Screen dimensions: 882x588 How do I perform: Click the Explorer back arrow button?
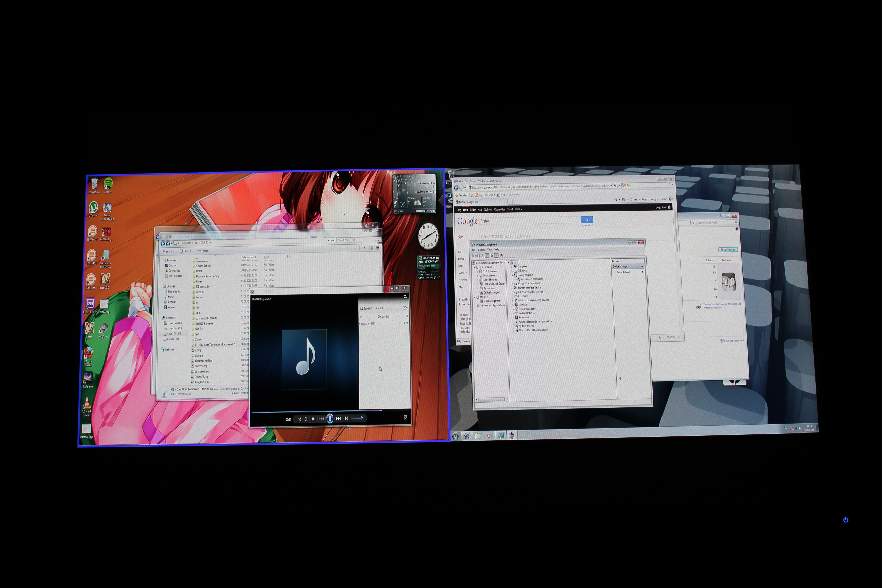(163, 243)
